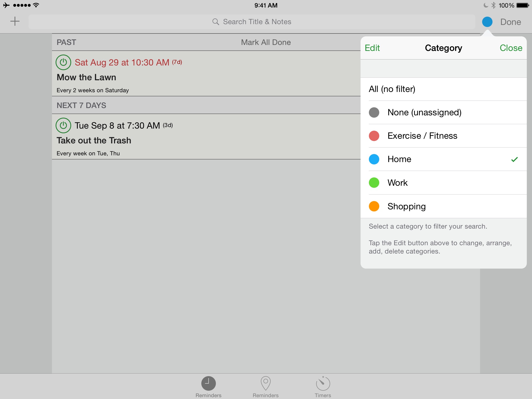
Task: Toggle power icon on Take out the Trash
Action: (63, 125)
